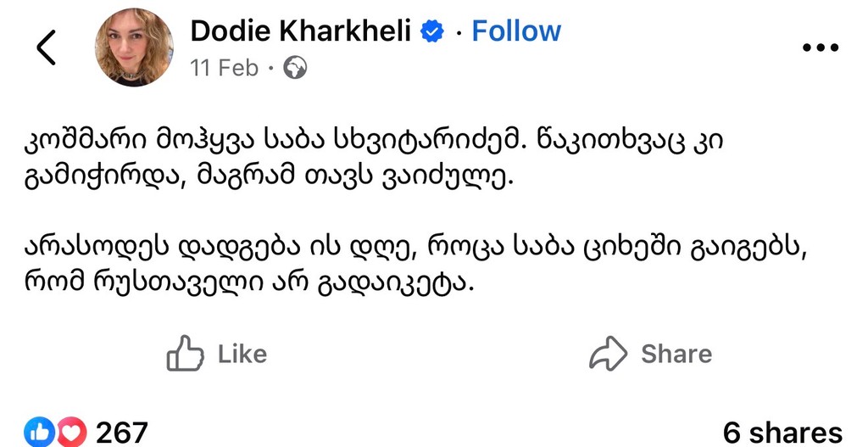Follow Dodie Kharkheli
Screen dimensions: 868x447
click(x=516, y=31)
